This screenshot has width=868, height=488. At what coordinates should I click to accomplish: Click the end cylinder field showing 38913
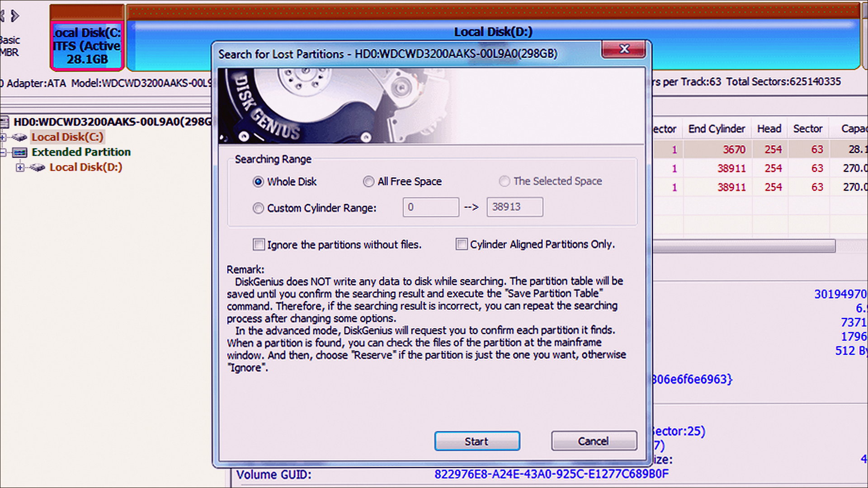coord(515,207)
